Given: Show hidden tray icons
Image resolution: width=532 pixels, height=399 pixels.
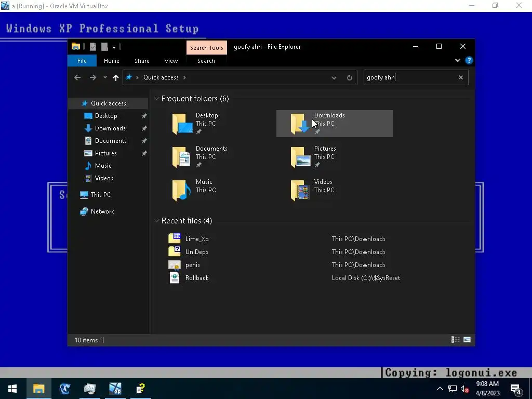Looking at the screenshot, I should pyautogui.click(x=440, y=389).
